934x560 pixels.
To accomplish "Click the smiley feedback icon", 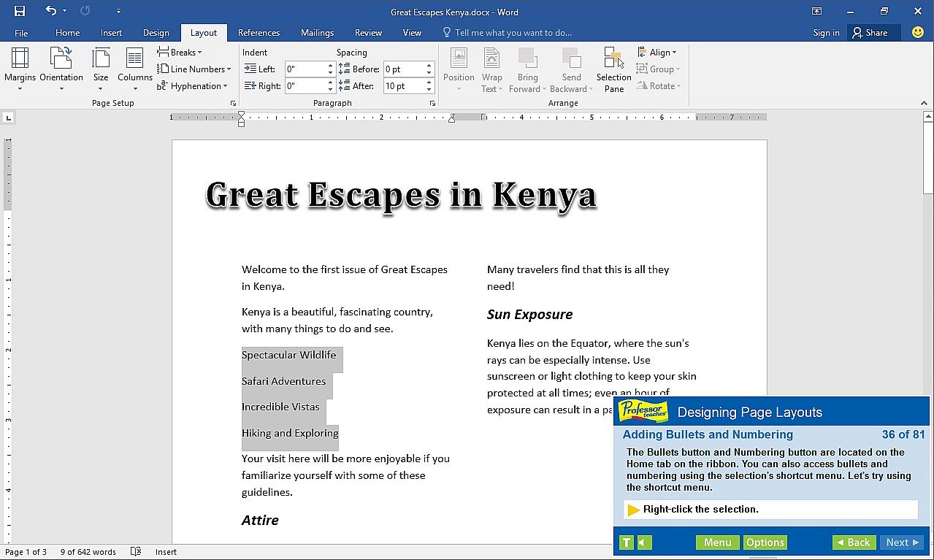I will click(918, 32).
